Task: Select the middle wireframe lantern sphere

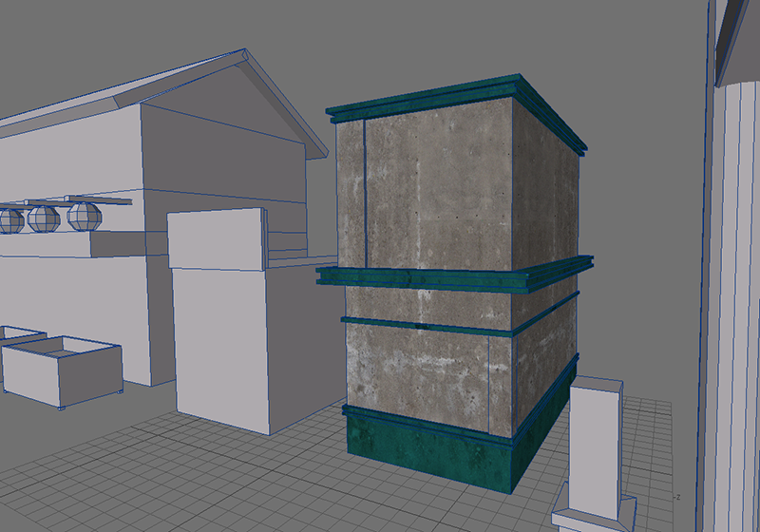Action: [43, 218]
